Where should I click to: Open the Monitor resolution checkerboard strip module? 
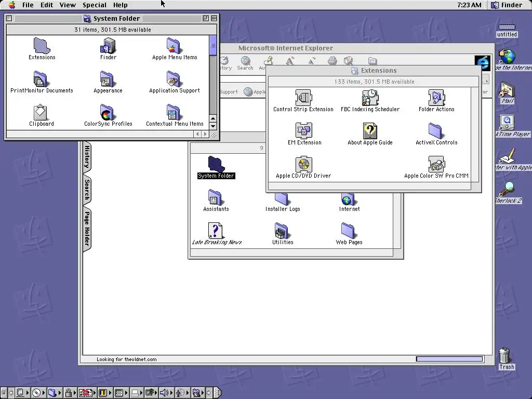tap(121, 393)
